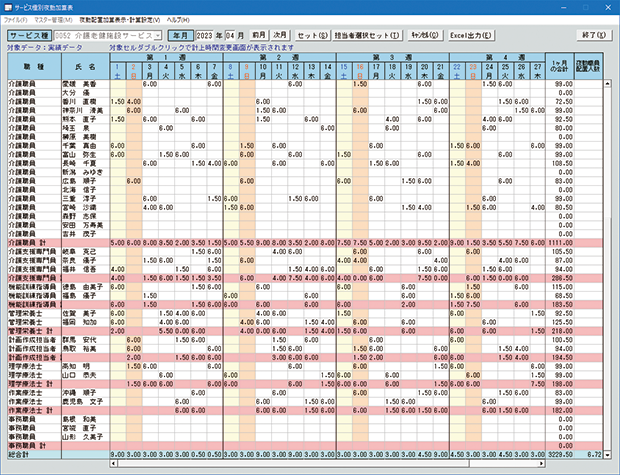Viewport: 620px width, 476px height.
Task: Open the マスター管理(M) menu
Action: 53,20
